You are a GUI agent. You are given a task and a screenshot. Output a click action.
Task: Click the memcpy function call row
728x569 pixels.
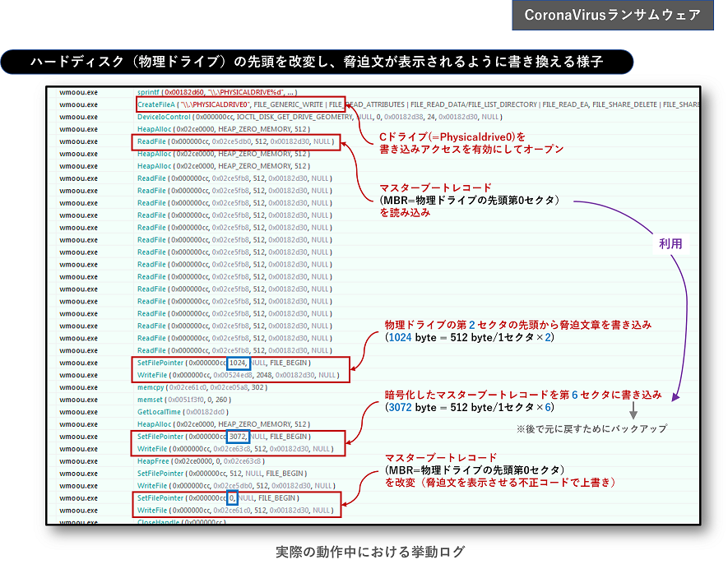point(202,386)
